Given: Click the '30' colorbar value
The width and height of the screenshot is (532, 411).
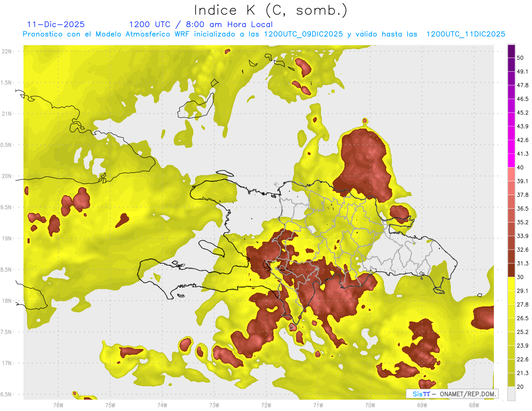Looking at the screenshot, I should 520,277.
